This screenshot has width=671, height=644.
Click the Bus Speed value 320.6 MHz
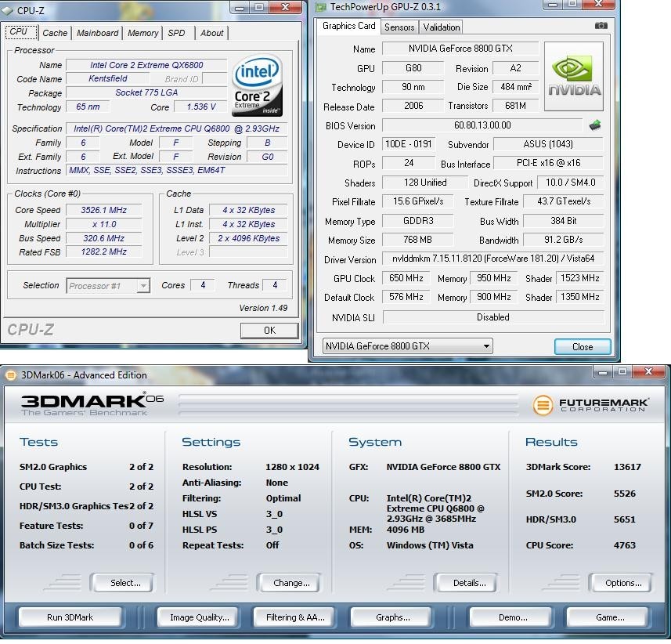[x=103, y=238]
